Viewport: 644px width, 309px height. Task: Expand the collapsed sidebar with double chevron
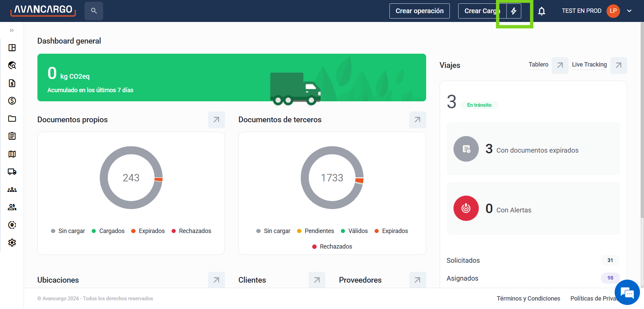[12, 30]
